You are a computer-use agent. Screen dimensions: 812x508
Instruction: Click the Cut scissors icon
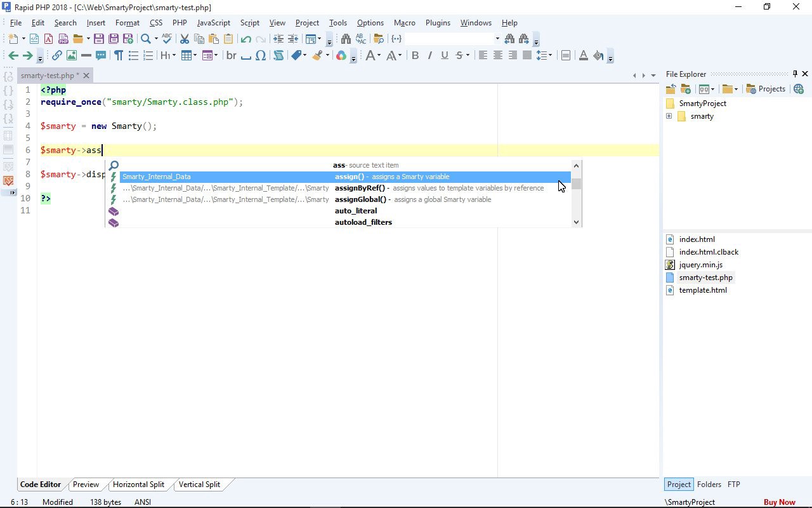[185, 39]
